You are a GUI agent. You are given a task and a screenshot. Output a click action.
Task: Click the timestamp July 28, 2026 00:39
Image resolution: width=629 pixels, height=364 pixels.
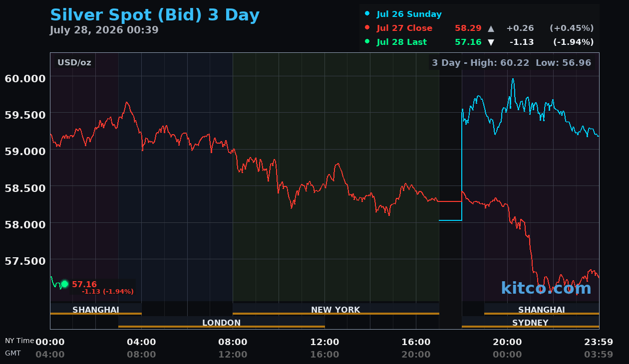click(x=104, y=30)
